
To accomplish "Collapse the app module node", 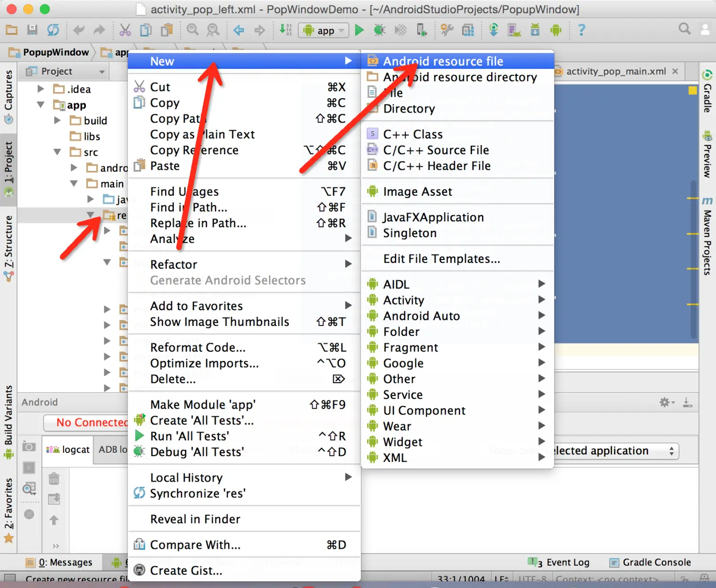I will tap(41, 105).
